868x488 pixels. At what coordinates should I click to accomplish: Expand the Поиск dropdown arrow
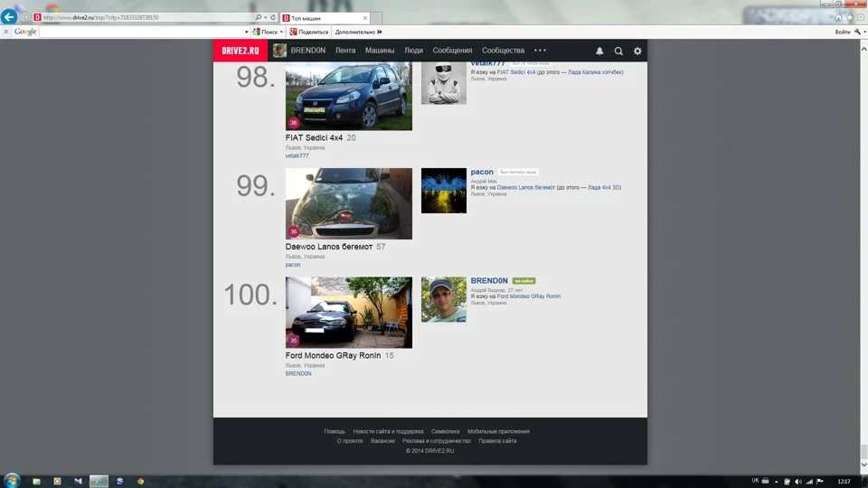tap(281, 33)
